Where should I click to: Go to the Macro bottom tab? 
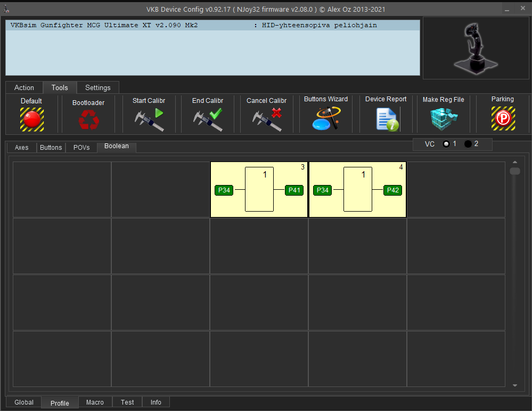tap(95, 402)
